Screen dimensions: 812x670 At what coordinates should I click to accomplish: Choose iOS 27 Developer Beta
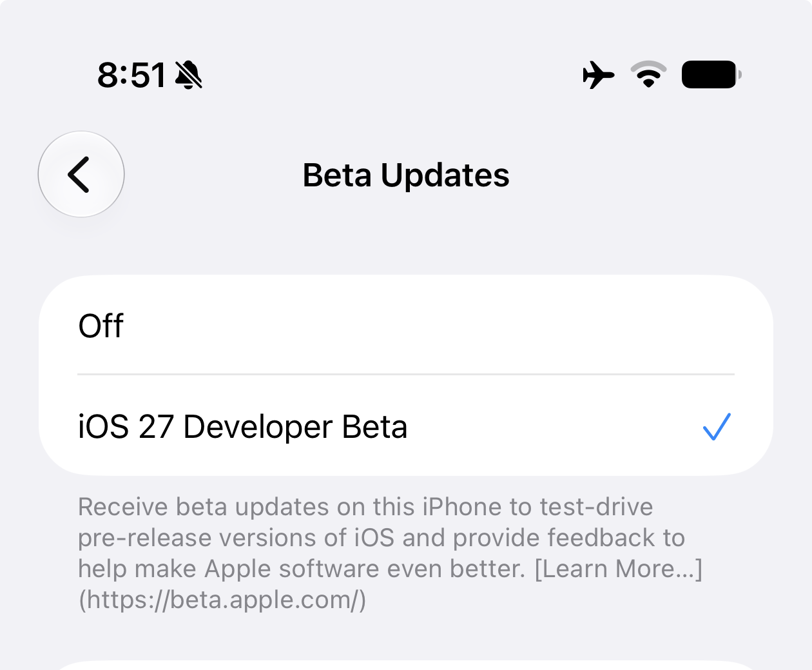point(406,426)
